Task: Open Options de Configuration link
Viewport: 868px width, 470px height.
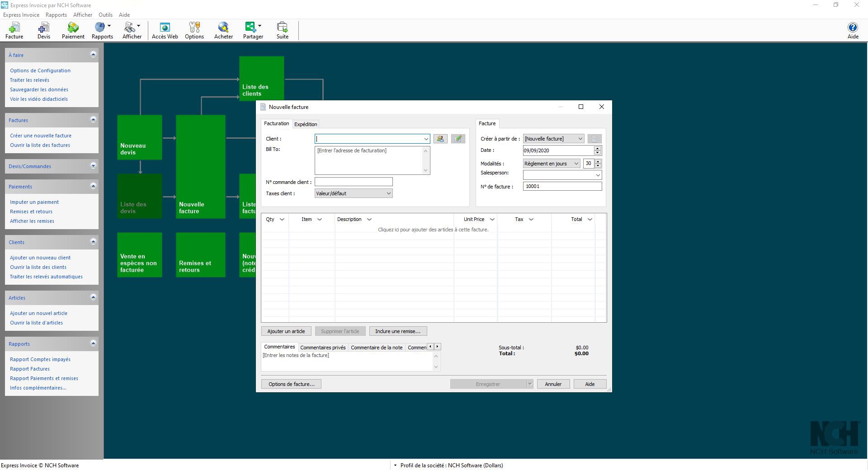Action: point(40,70)
